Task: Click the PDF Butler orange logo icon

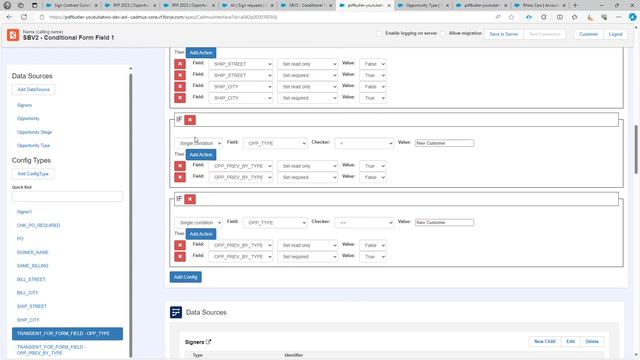Action: coord(13,35)
